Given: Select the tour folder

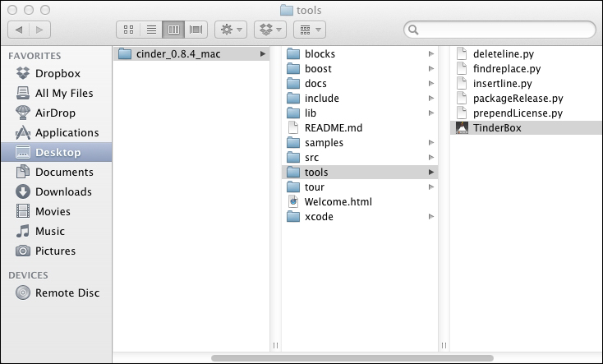Looking at the screenshot, I should (360, 187).
